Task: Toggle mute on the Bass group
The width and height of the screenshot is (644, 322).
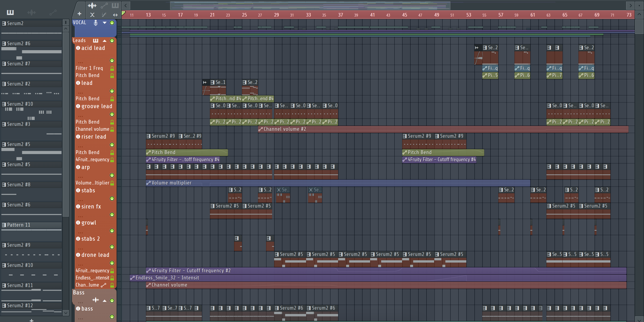Action: coord(112,301)
